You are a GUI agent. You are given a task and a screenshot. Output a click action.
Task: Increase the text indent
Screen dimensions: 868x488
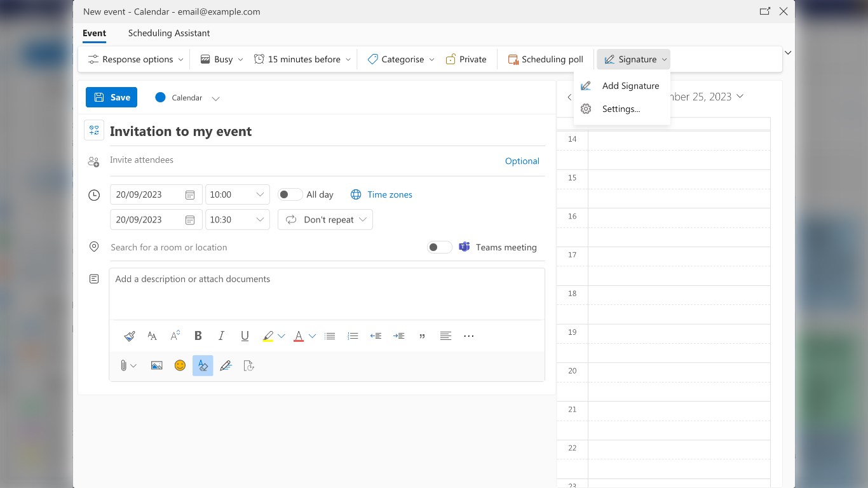click(399, 336)
